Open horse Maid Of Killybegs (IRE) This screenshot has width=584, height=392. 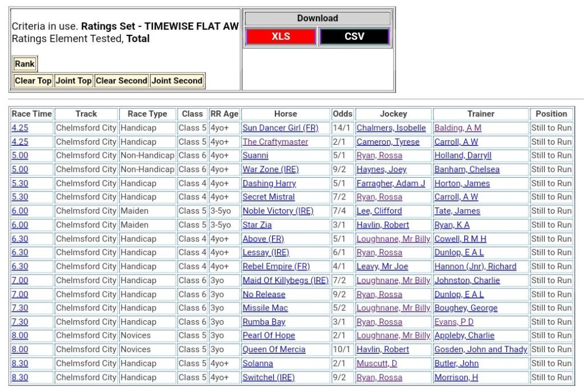(285, 280)
